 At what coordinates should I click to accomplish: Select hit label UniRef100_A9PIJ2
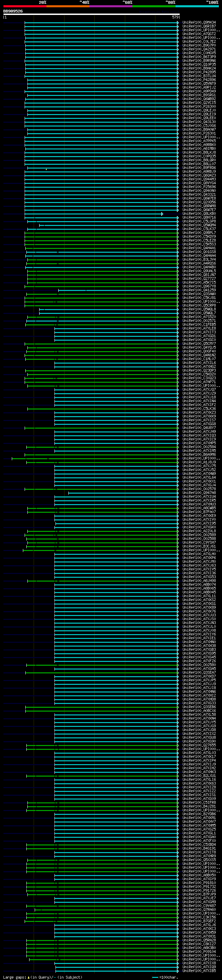pyautogui.click(x=199, y=88)
